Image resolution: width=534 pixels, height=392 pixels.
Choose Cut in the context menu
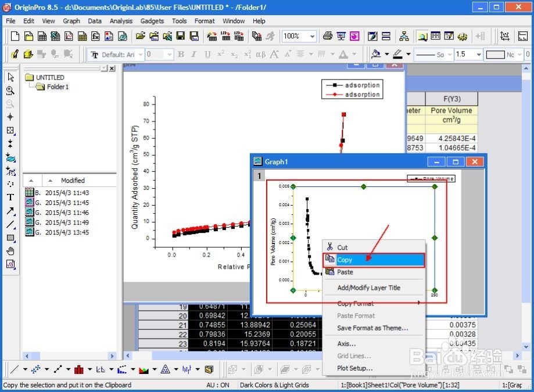pyautogui.click(x=374, y=247)
